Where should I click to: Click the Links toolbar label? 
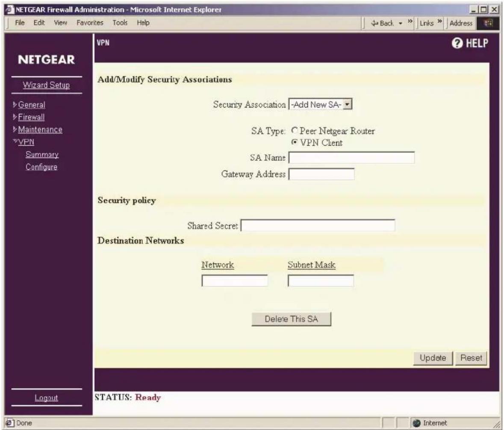click(x=427, y=23)
